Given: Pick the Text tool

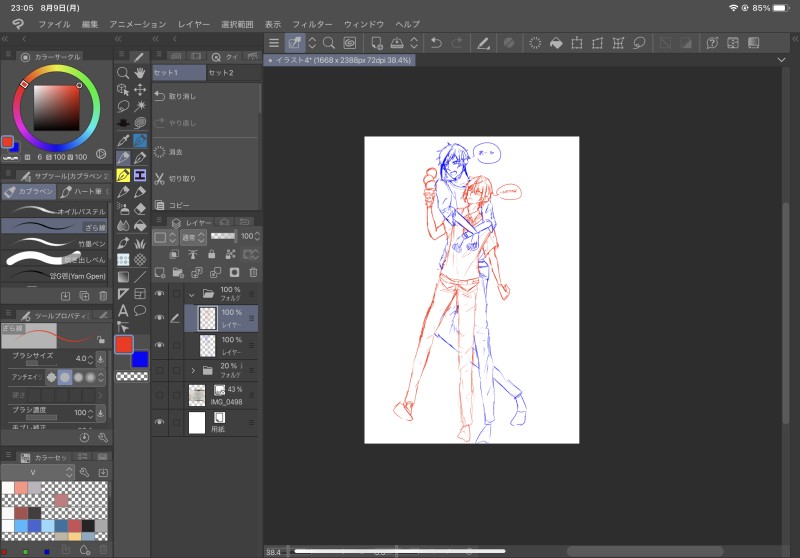Looking at the screenshot, I should 123,310.
